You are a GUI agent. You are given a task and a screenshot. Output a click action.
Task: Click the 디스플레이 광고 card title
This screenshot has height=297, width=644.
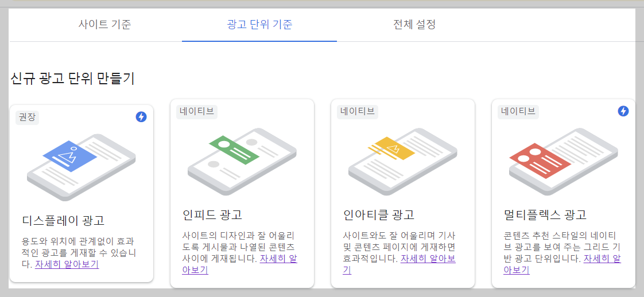coord(63,220)
